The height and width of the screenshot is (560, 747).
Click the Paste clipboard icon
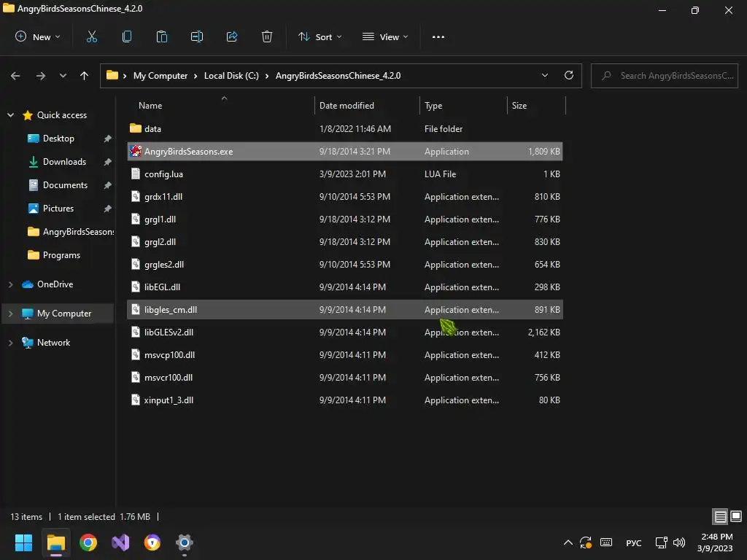pos(161,36)
